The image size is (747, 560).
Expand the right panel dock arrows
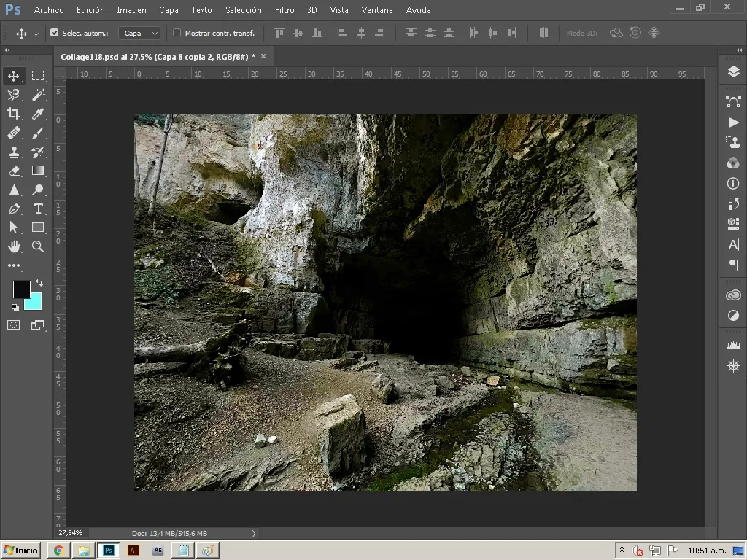739,50
